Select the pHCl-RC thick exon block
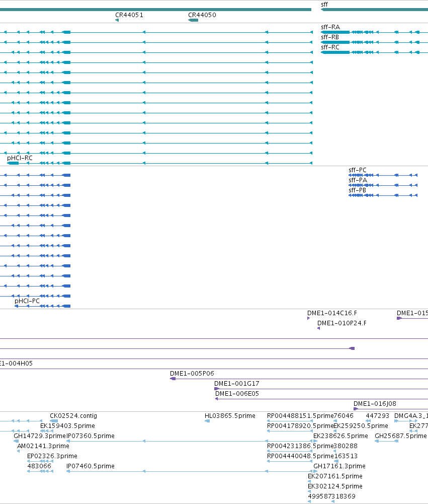 (x=13, y=163)
